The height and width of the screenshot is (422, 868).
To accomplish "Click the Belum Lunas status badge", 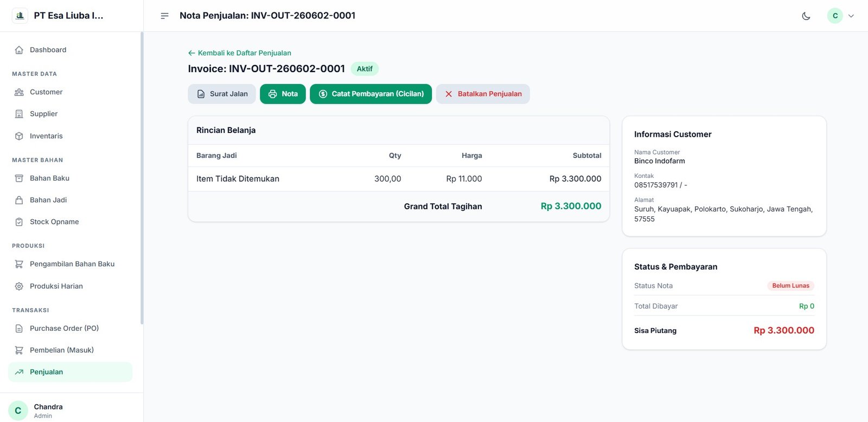I will click(790, 286).
